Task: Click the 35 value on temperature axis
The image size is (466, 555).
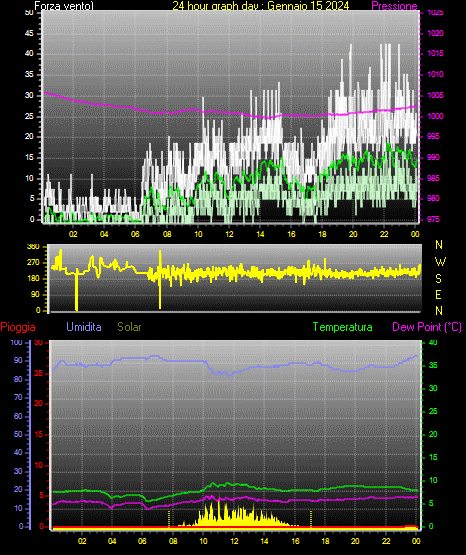Action: tap(433, 365)
